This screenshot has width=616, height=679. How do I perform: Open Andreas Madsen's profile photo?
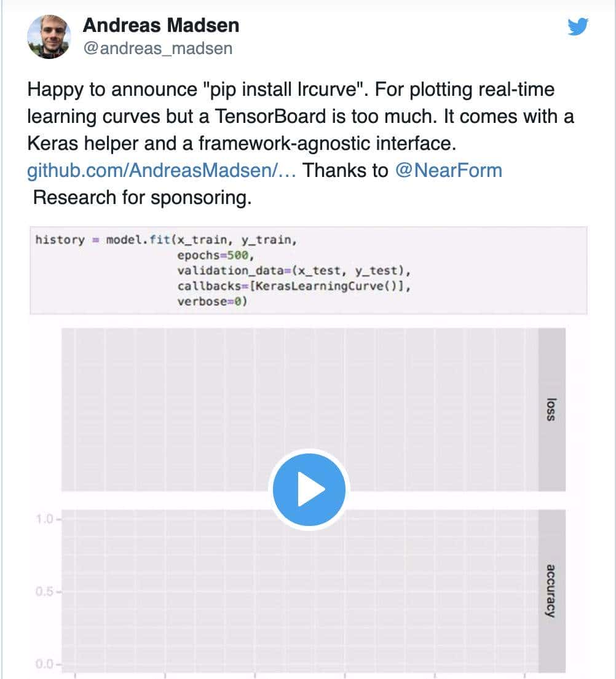click(49, 37)
